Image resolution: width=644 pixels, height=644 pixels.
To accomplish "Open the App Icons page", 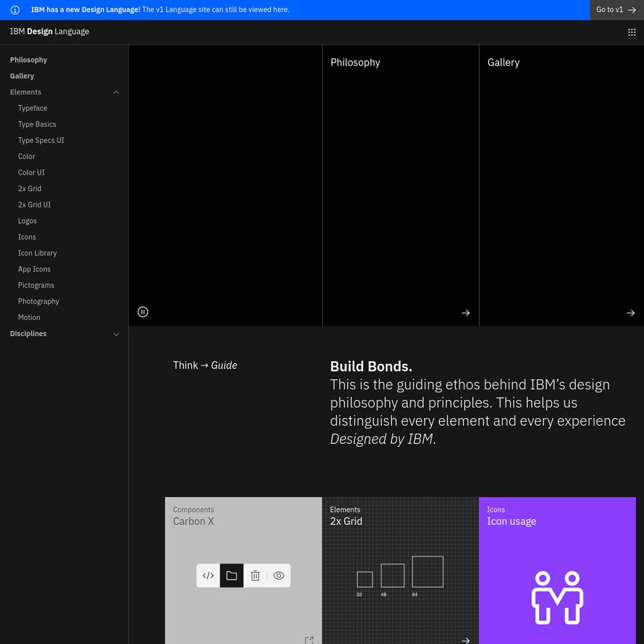I will 34,269.
